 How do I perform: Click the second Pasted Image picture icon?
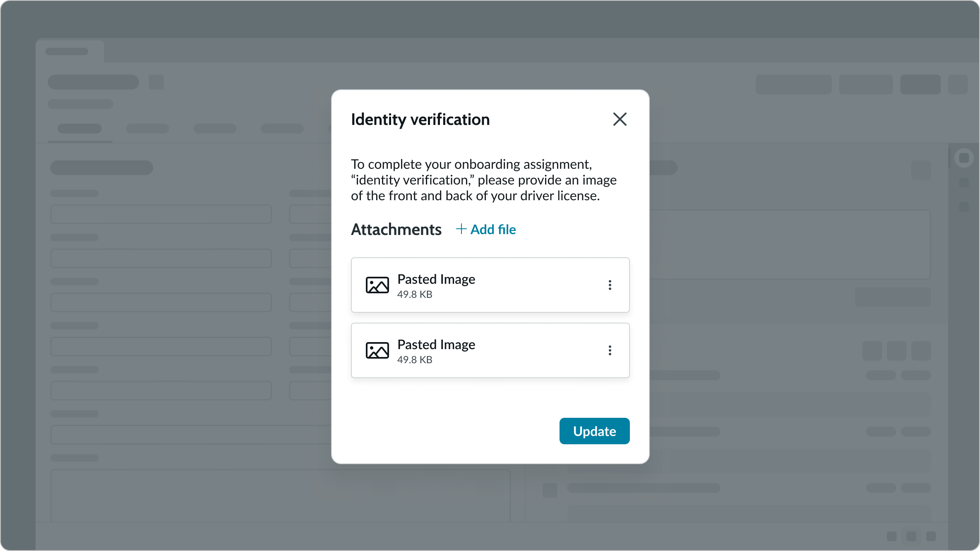pyautogui.click(x=377, y=350)
